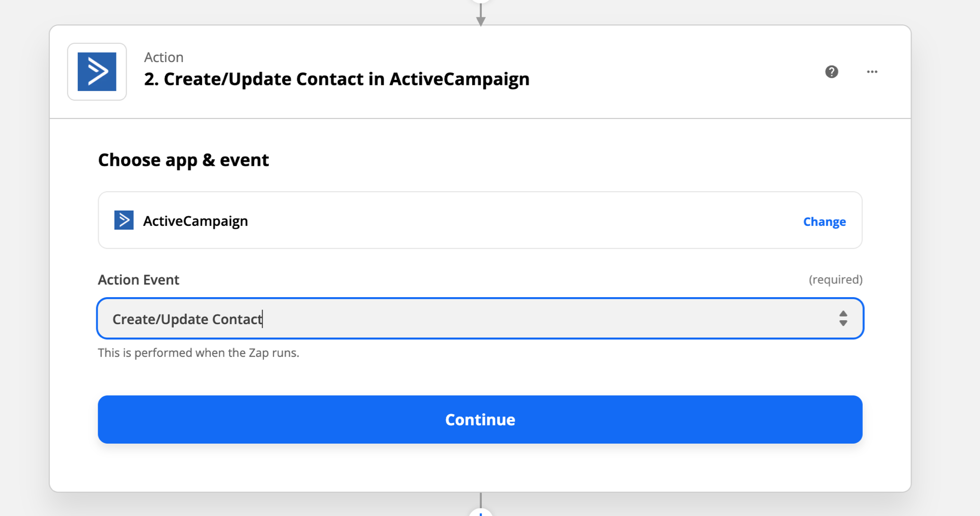The width and height of the screenshot is (980, 516).
Task: Click the up/down arrows in Action Event field
Action: click(x=843, y=319)
